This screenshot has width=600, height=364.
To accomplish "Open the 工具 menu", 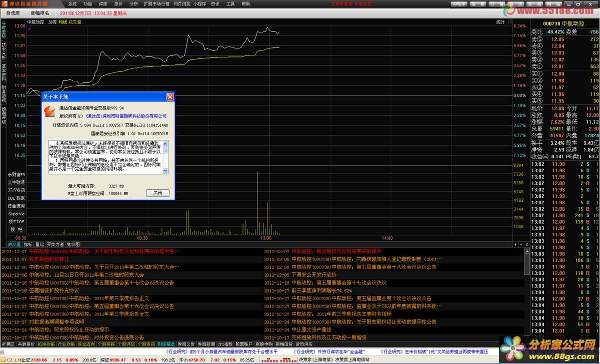I will point(230,3).
